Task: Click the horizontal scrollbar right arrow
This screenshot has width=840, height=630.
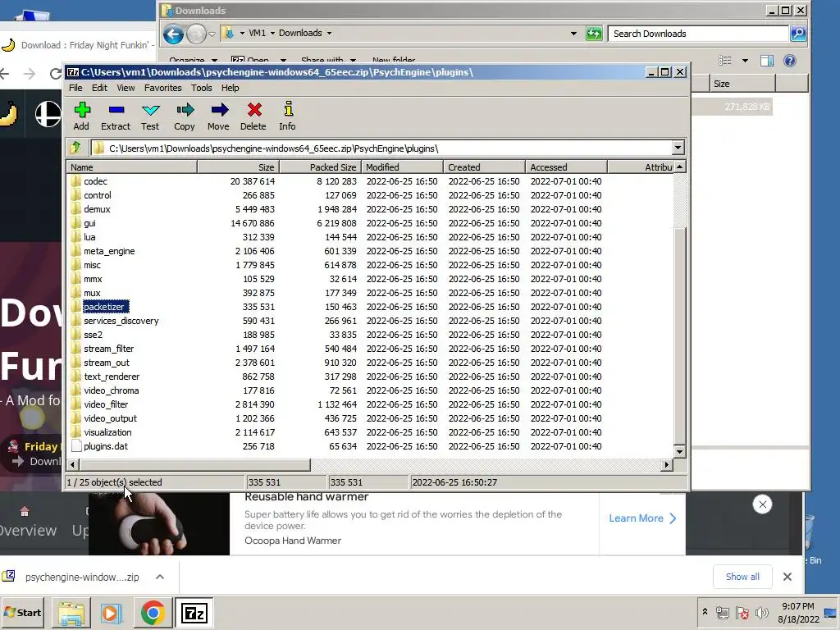Action: [666, 464]
